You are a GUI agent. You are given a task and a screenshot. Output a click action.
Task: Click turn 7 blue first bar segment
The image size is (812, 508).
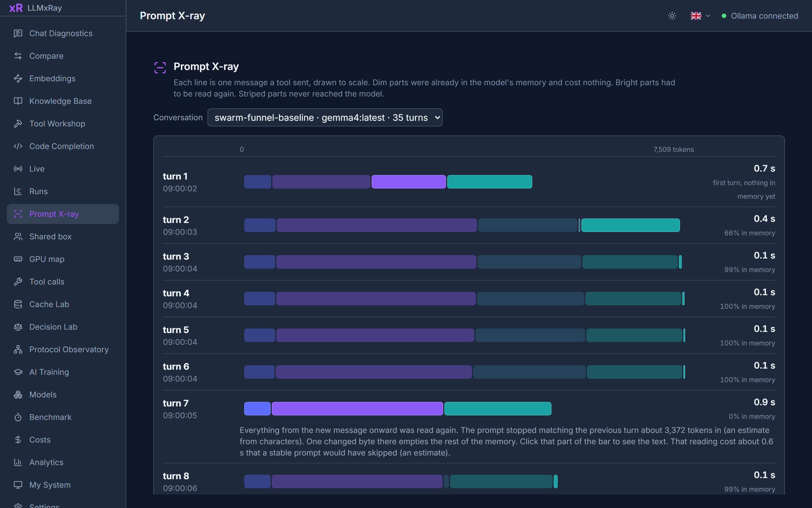tap(257, 408)
